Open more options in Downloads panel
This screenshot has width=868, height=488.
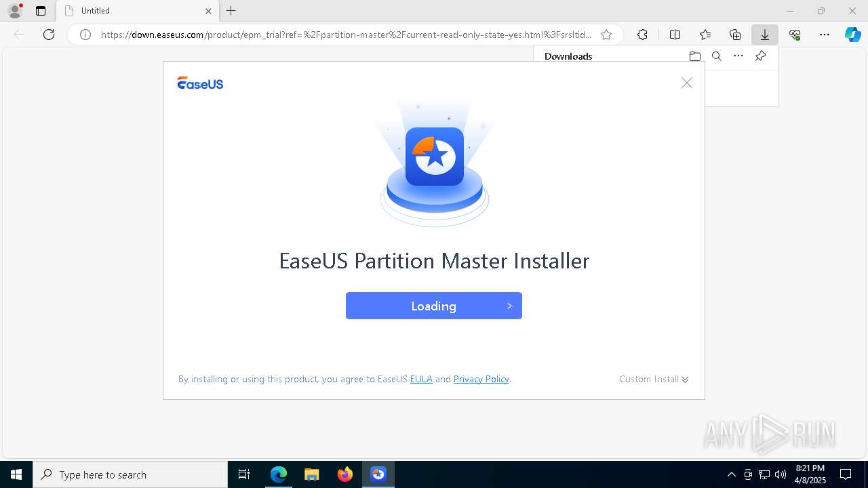[738, 56]
